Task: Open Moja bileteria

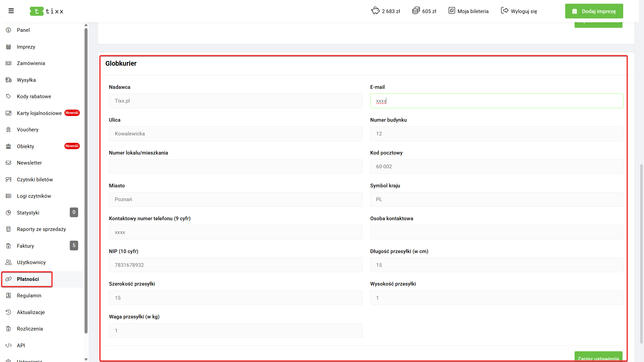Action: tap(469, 11)
